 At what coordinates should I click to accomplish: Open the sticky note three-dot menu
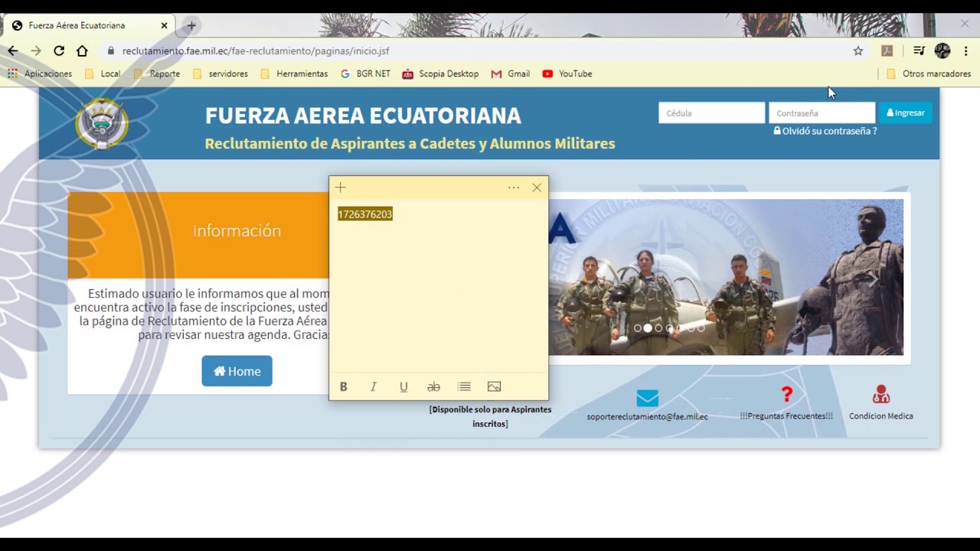pos(514,187)
